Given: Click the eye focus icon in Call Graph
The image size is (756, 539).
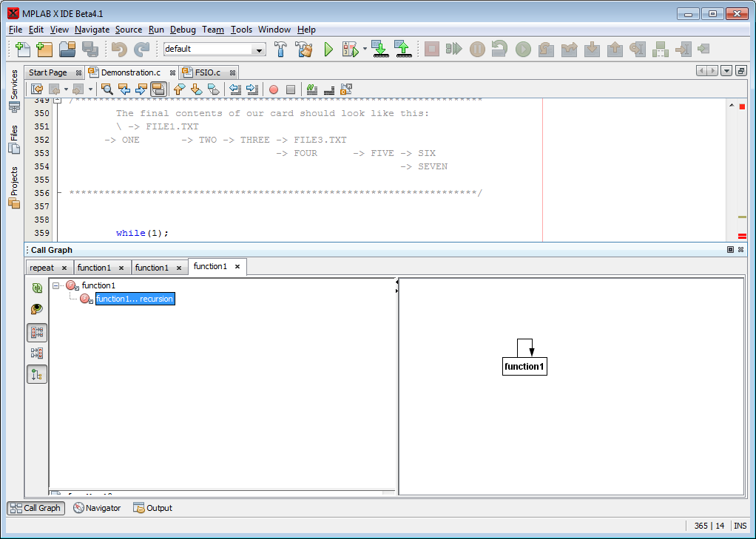Looking at the screenshot, I should pyautogui.click(x=37, y=309).
